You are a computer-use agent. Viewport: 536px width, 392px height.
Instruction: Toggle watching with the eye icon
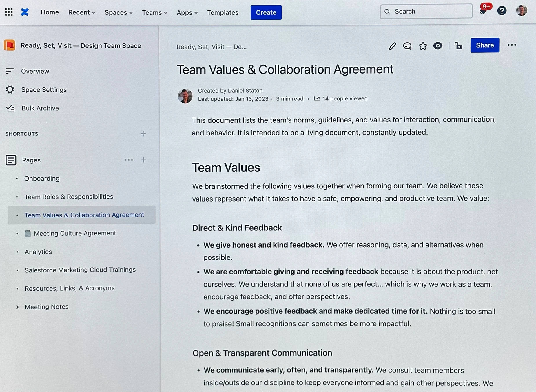(438, 46)
